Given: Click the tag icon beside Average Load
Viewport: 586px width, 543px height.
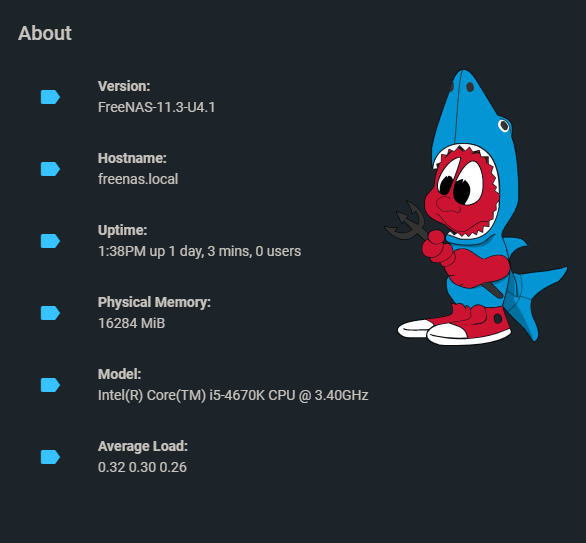Looking at the screenshot, I should tap(50, 457).
